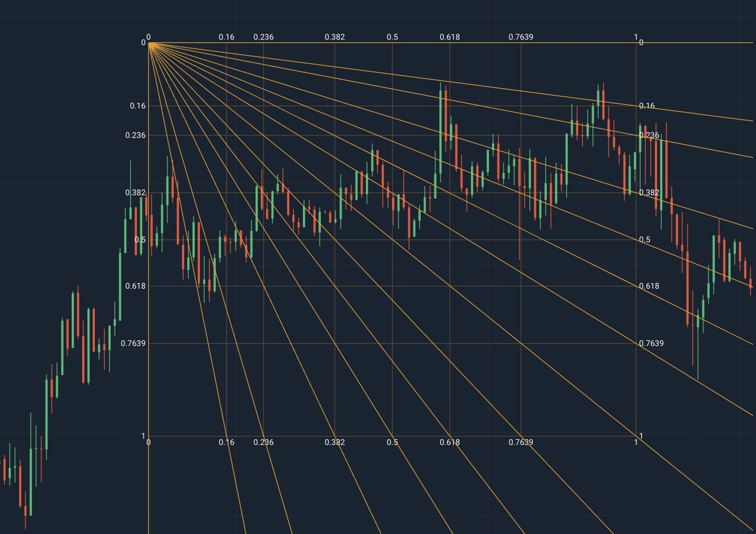Click the 0.7639 label on right side
Viewport: 756px width, 534px height.
coord(651,343)
